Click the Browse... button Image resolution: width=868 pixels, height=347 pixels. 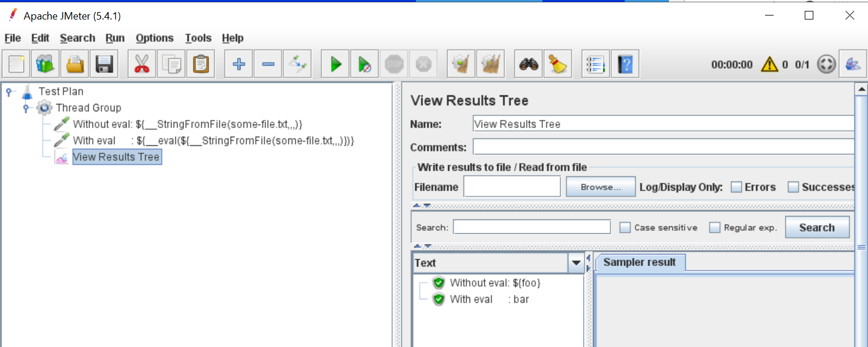601,187
